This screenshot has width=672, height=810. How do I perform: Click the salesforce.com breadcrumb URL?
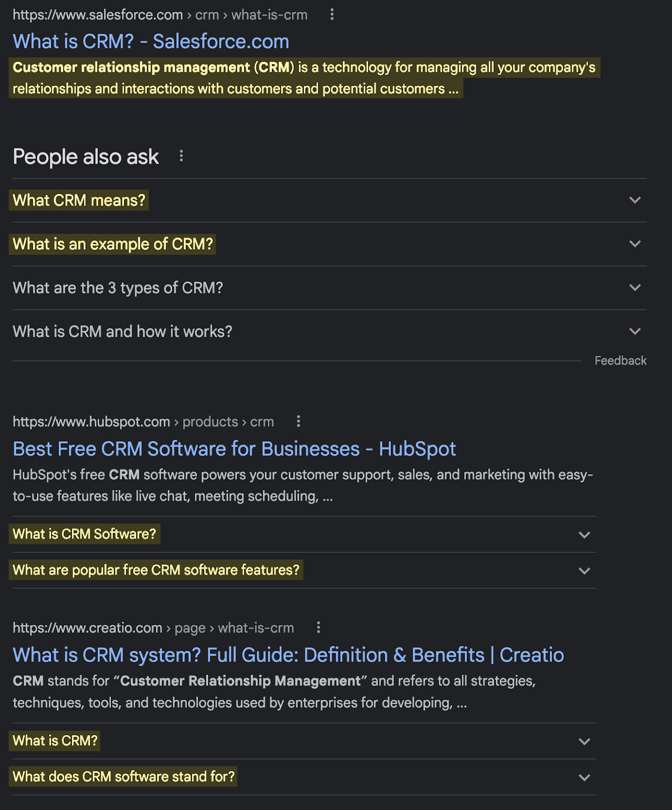98,15
